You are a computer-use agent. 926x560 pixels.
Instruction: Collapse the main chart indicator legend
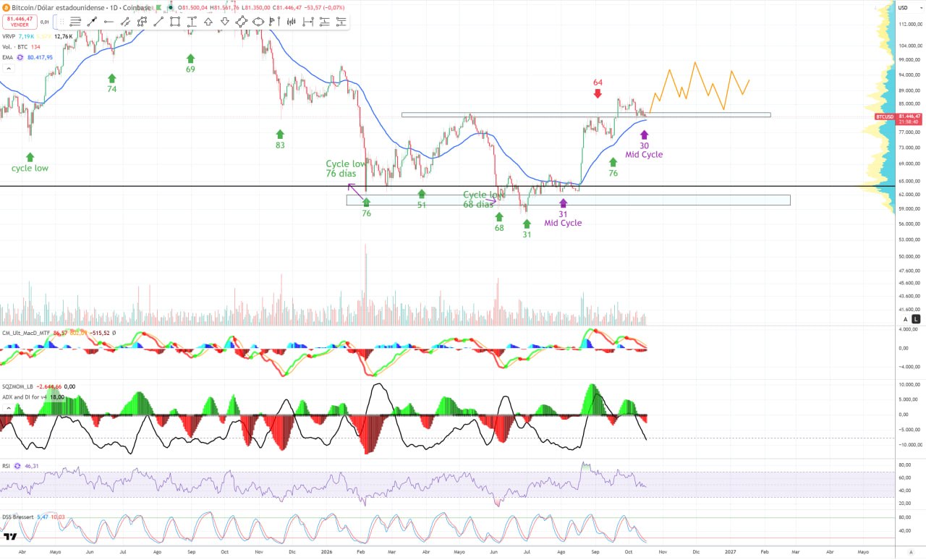pyautogui.click(x=9, y=68)
